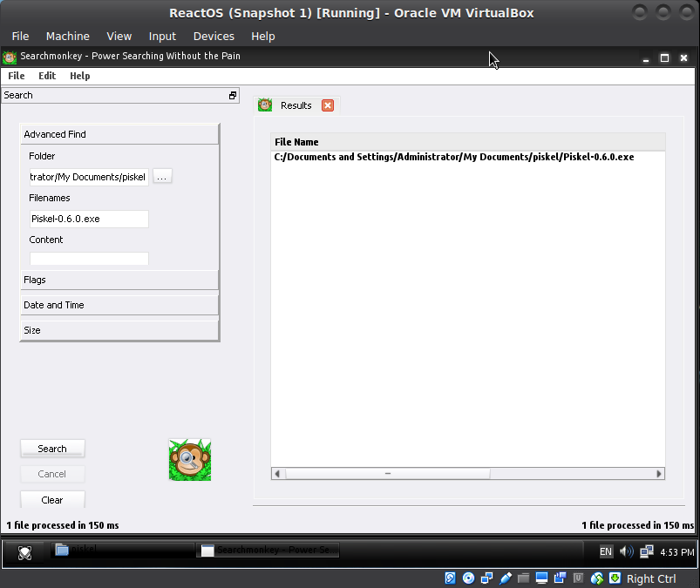Switch to piskel folder taskbar button
The width and height of the screenshot is (700, 588).
[123, 550]
